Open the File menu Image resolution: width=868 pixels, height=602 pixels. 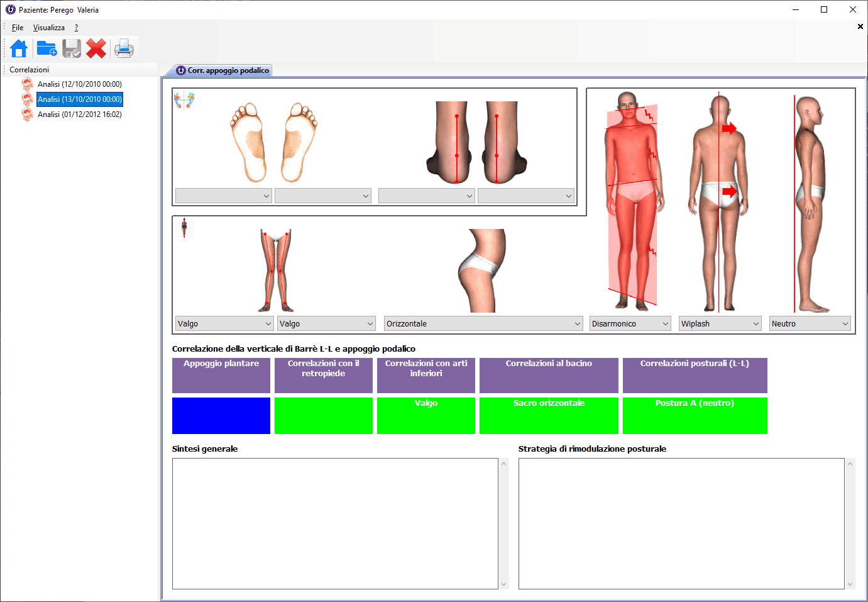coord(18,28)
